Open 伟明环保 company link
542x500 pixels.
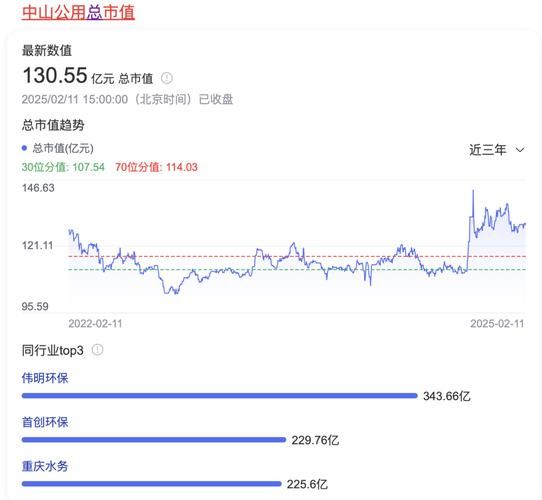pos(45,378)
